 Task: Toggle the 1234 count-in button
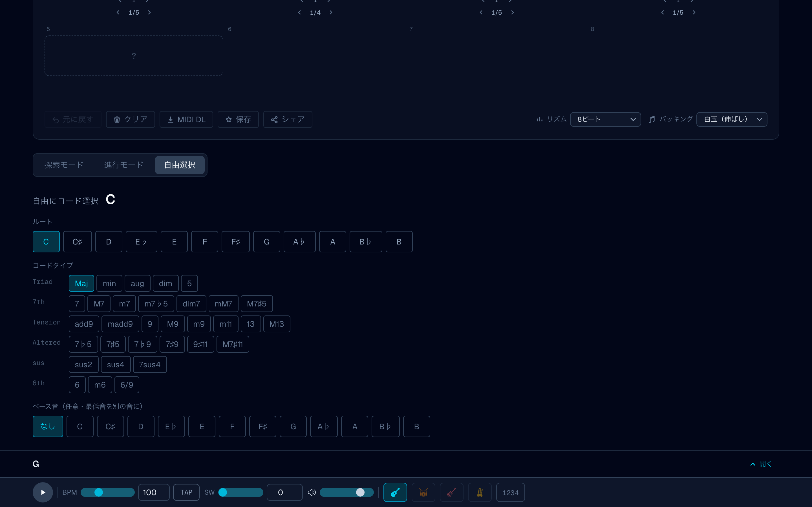tap(510, 492)
